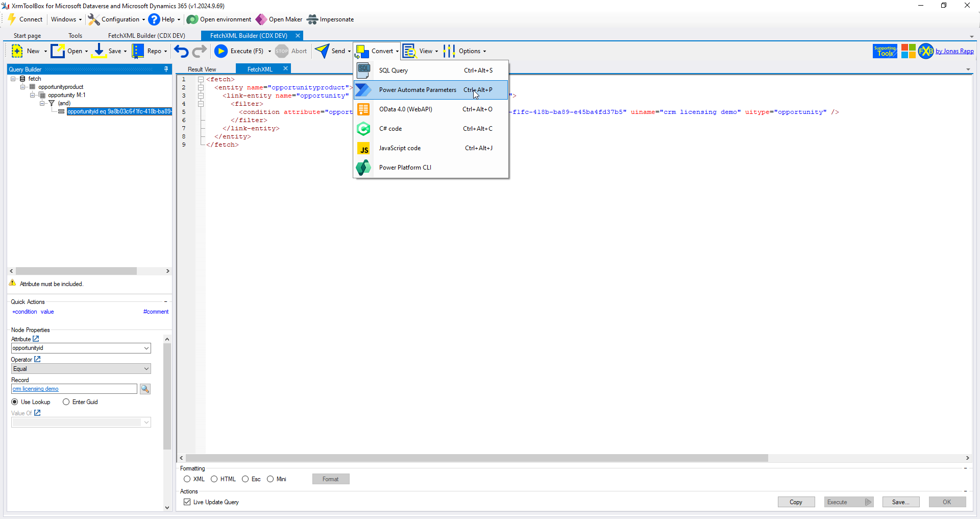
Task: Click the Options sliders icon
Action: point(449,51)
